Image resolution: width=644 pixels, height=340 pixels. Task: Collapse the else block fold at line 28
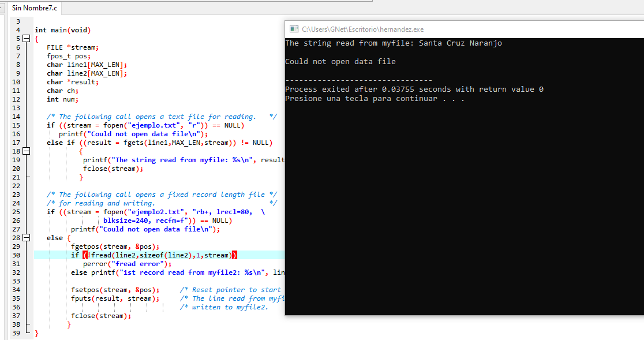[27, 238]
